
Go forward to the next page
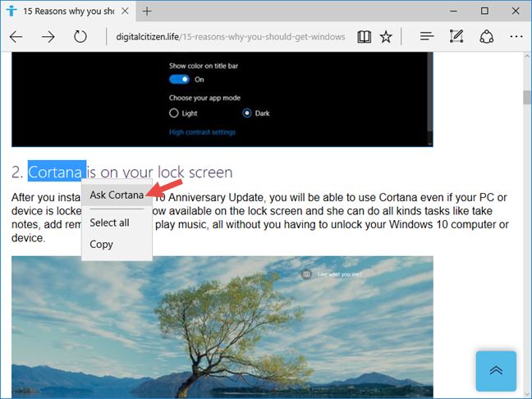48,37
